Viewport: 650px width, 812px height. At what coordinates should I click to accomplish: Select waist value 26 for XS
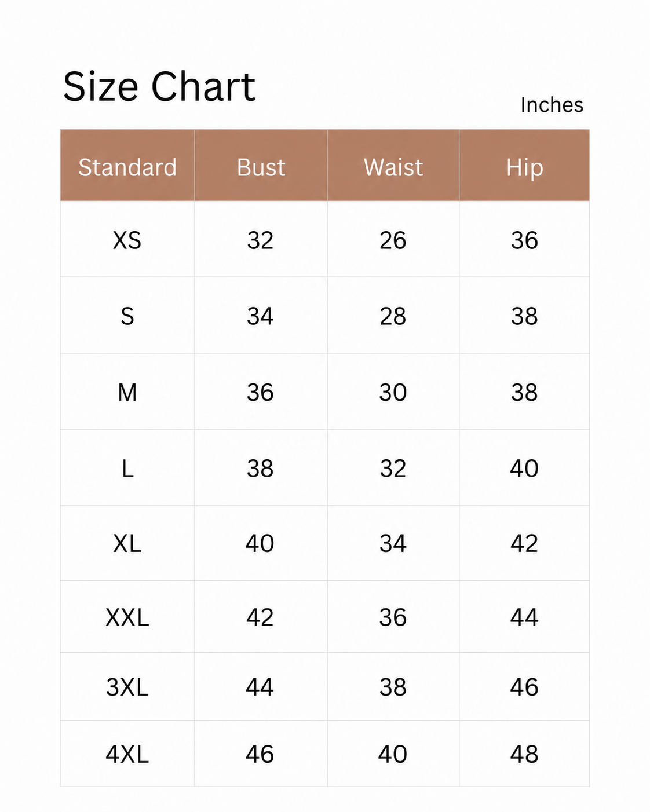(393, 240)
